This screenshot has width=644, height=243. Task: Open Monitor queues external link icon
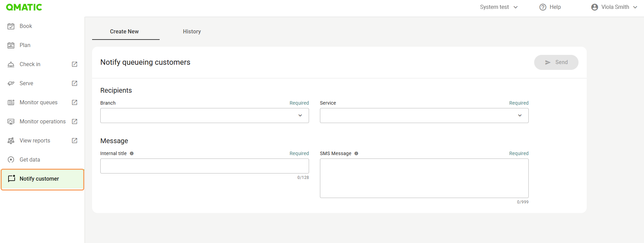click(75, 103)
